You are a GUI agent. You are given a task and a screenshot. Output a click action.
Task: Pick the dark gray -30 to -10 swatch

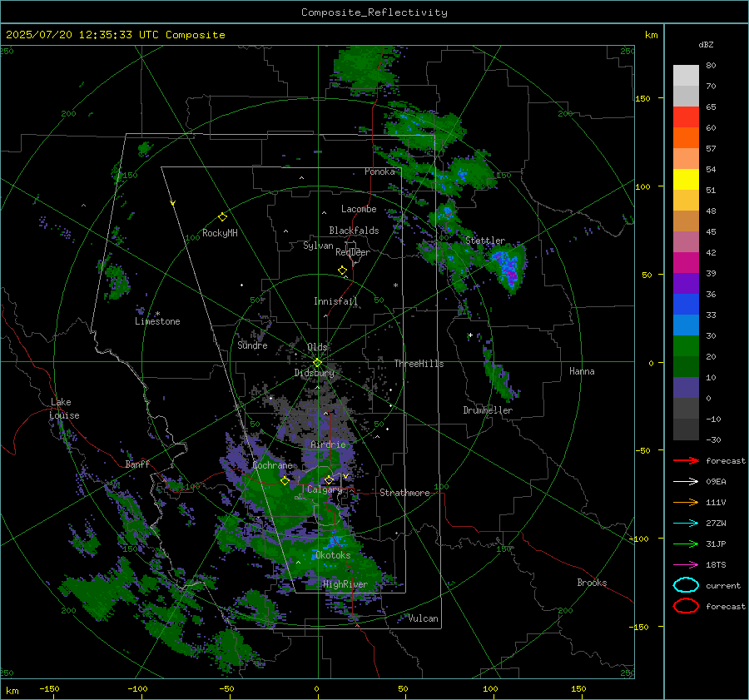click(x=686, y=429)
